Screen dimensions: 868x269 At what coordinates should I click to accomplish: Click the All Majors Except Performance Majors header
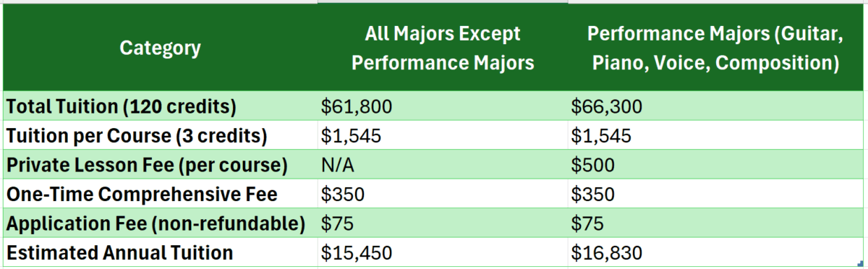point(443,48)
